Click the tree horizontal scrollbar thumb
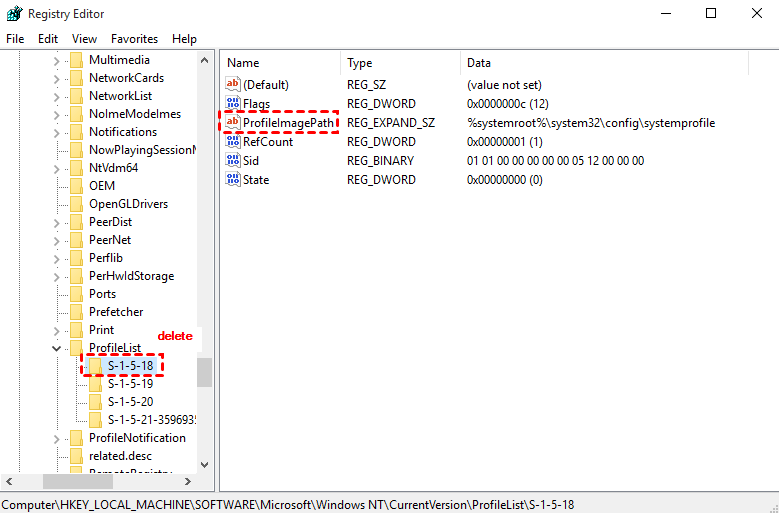This screenshot has width=779, height=513. click(78, 481)
